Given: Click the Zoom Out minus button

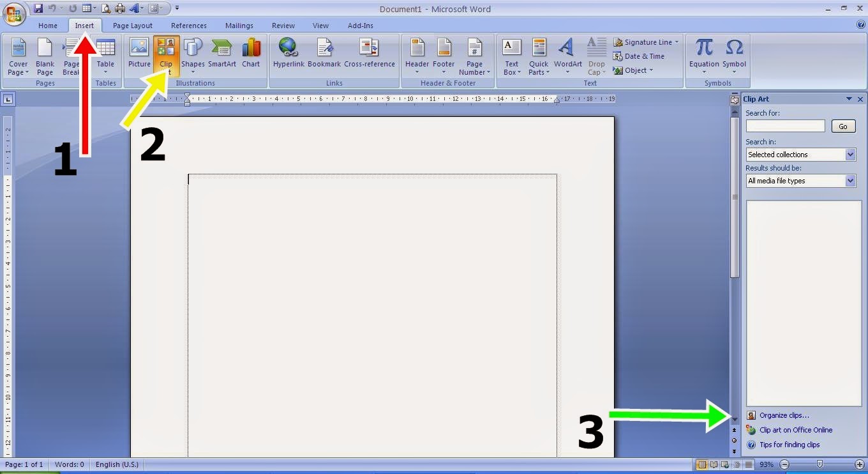Looking at the screenshot, I should click(785, 464).
